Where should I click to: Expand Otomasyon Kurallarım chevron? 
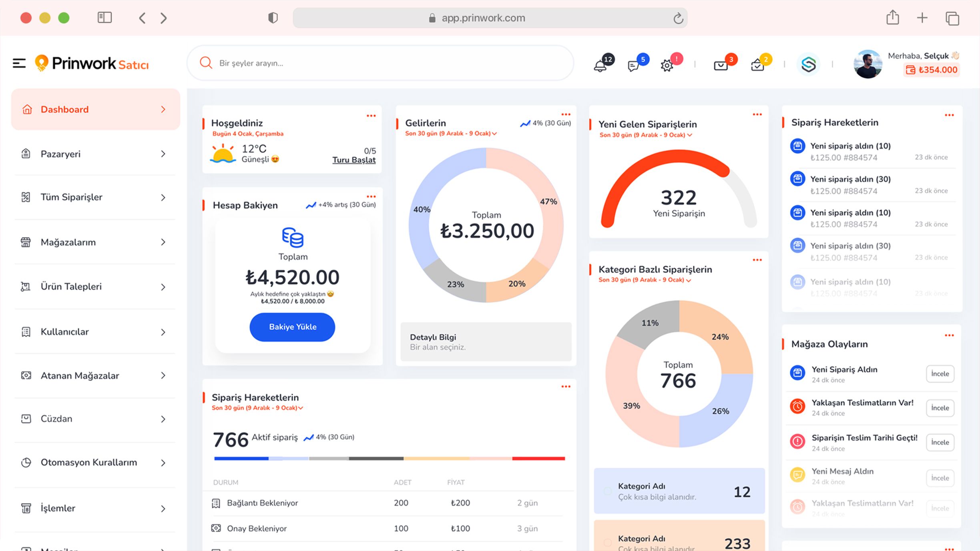click(x=163, y=463)
